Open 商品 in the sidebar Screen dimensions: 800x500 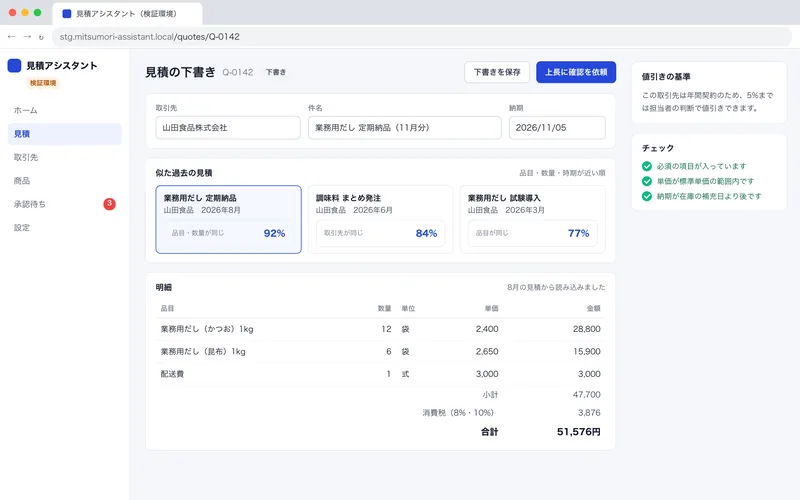65,181
